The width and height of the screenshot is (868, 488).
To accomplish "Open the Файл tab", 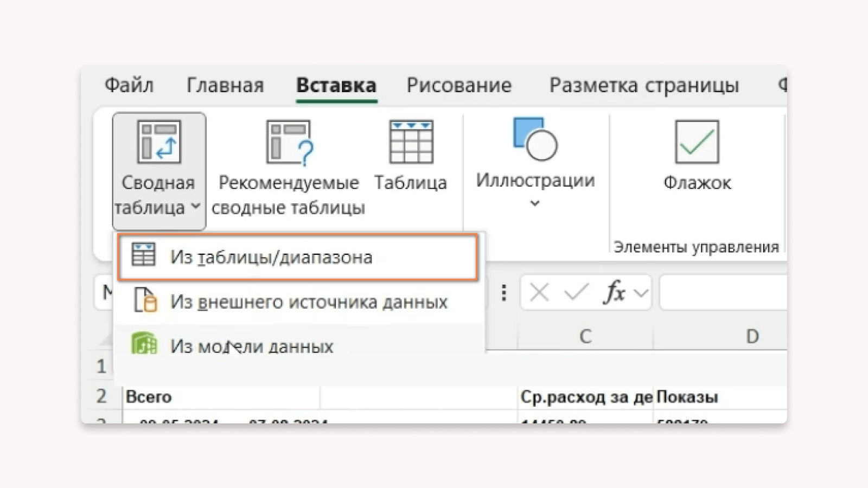I will pyautogui.click(x=129, y=85).
